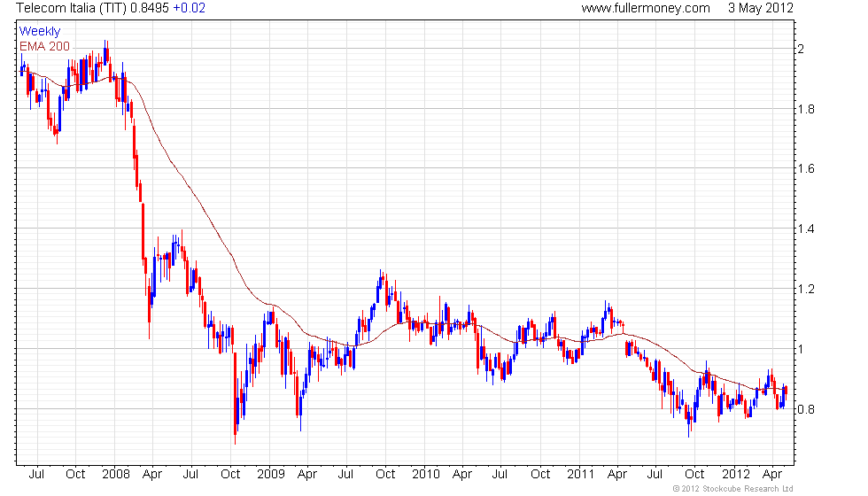Click the y-axis label 1.6
Screen dimensions: 868x496
[806, 169]
